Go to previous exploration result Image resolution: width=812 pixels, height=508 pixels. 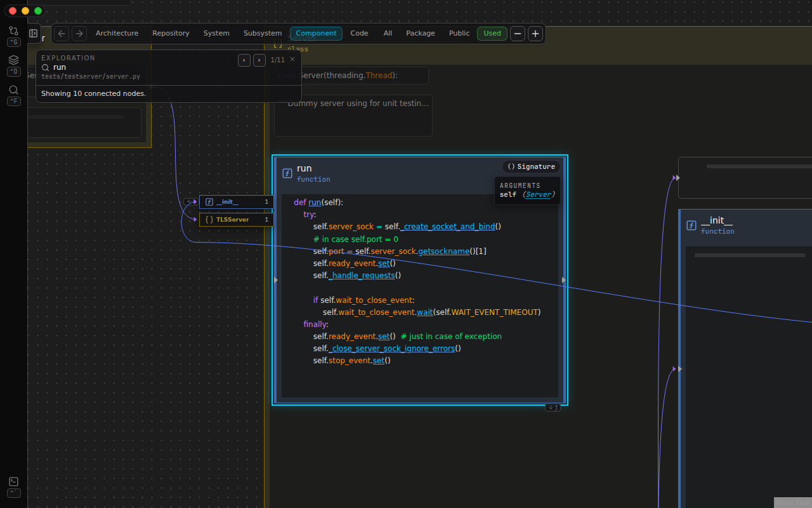click(244, 60)
